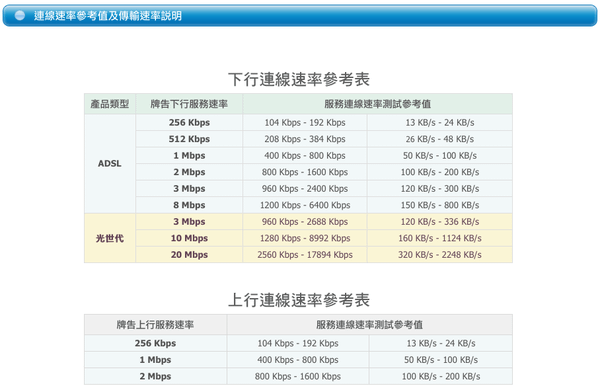Viewport: 600px width, 388px height.
Task: Select the 10 Mbps rate cell
Action: tap(189, 238)
